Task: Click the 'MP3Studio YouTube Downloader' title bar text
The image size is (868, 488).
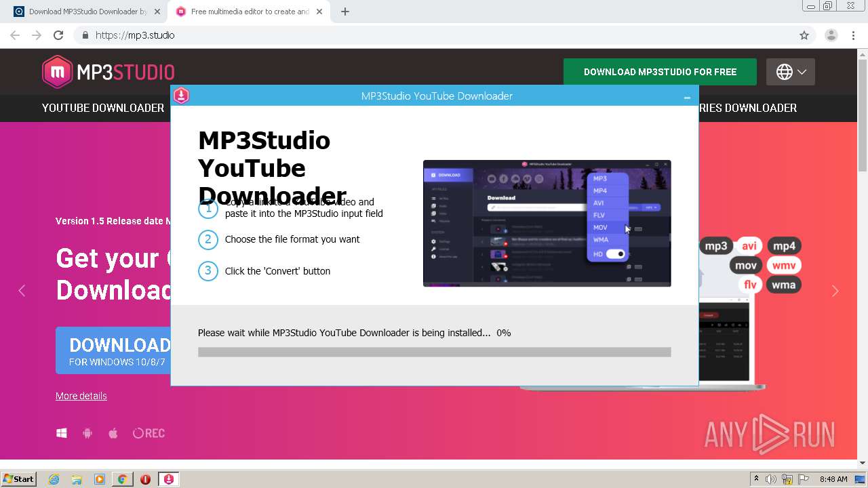Action: pos(437,96)
